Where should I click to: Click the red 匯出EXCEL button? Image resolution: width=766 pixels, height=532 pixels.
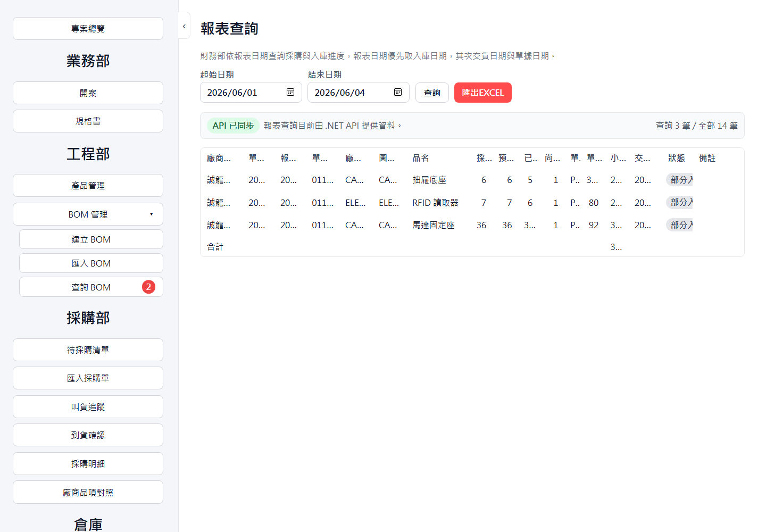tap(482, 93)
